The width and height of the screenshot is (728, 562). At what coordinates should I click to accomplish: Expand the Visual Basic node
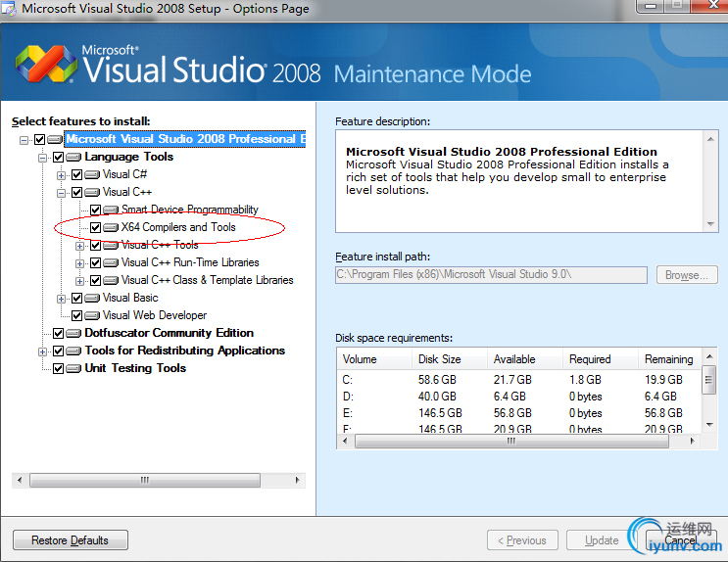(61, 299)
